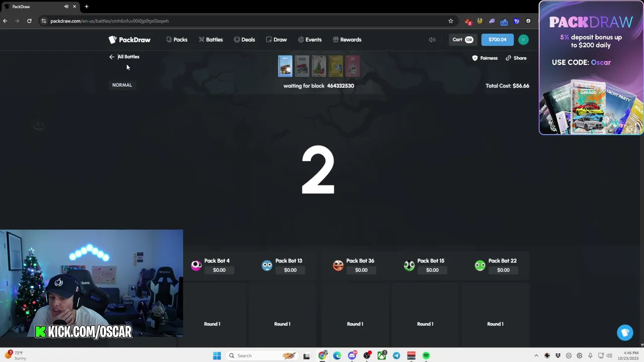644x362 pixels.
Task: Open the Fairness info
Action: pos(485,58)
